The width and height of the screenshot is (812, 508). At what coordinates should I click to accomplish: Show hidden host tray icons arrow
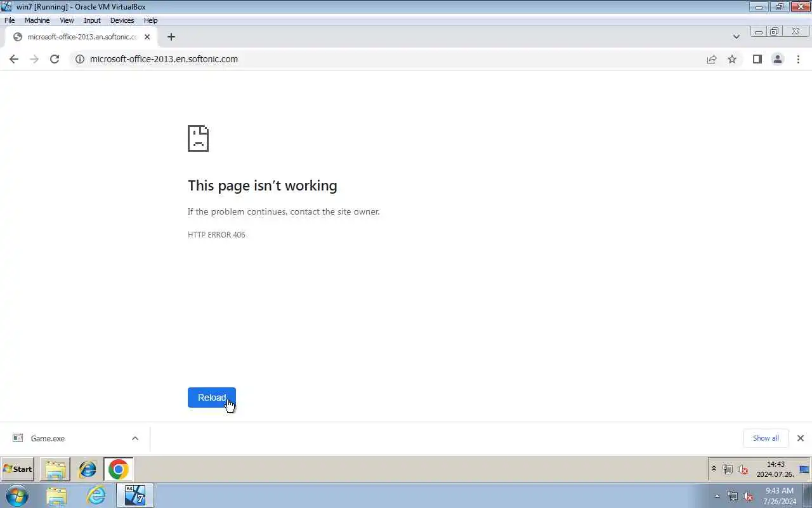click(717, 496)
